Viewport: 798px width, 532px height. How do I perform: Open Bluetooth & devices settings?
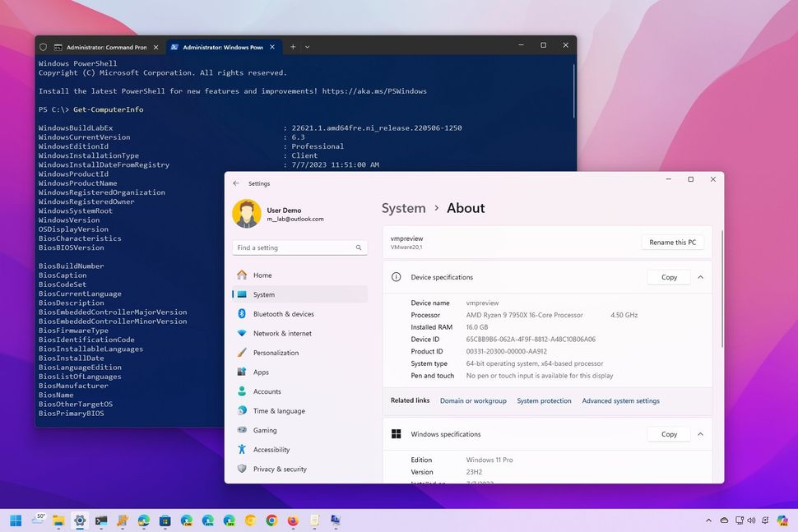tap(283, 313)
